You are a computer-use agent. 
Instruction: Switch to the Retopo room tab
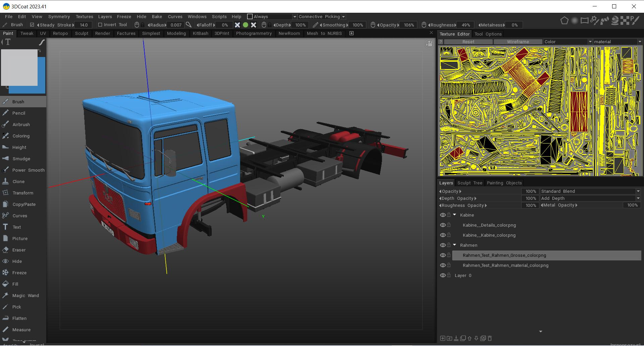60,33
